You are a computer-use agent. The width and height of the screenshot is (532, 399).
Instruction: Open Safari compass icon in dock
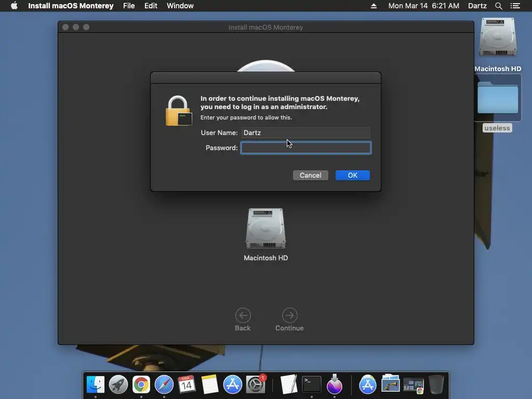pos(164,384)
